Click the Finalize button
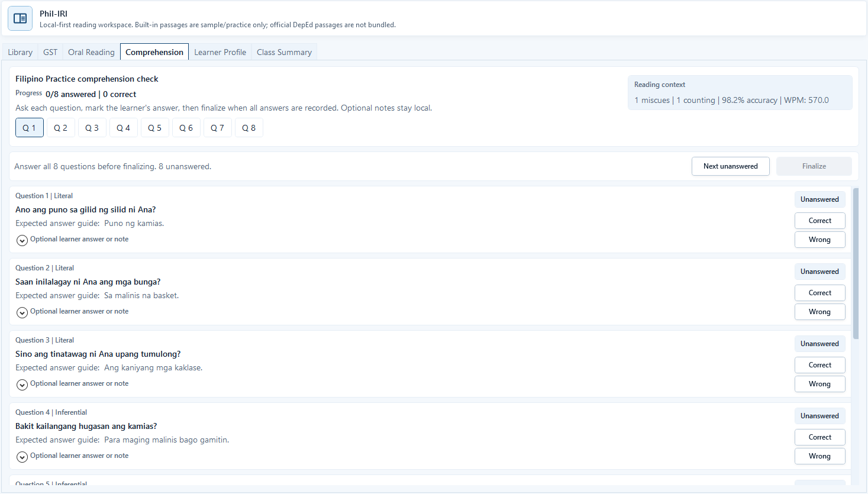Viewport: 868px width, 494px height. point(814,166)
